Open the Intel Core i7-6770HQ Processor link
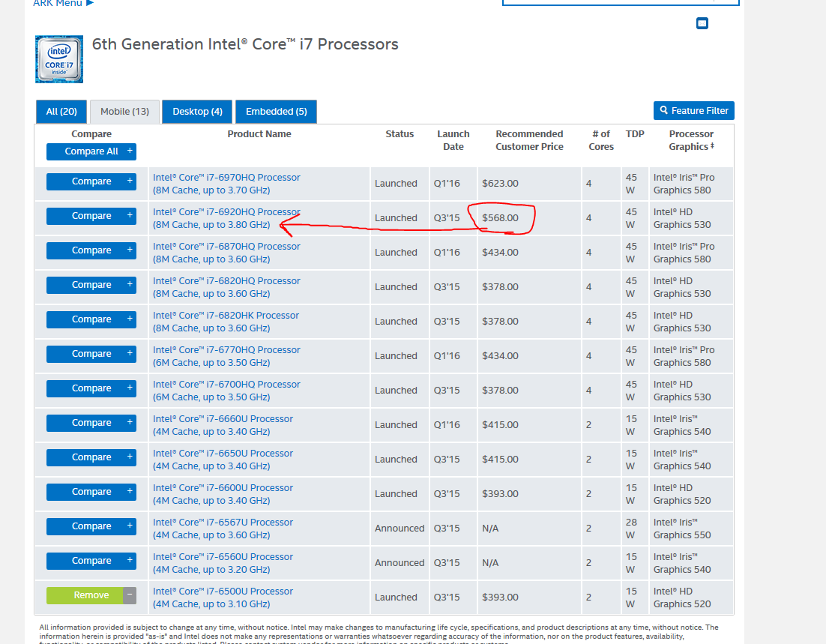This screenshot has height=644, width=826. click(226, 356)
